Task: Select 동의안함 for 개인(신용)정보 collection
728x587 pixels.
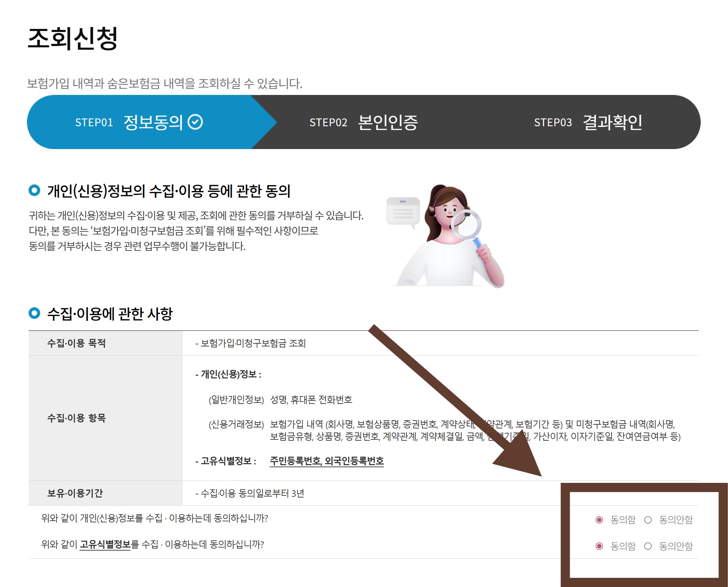Action: tap(648, 520)
